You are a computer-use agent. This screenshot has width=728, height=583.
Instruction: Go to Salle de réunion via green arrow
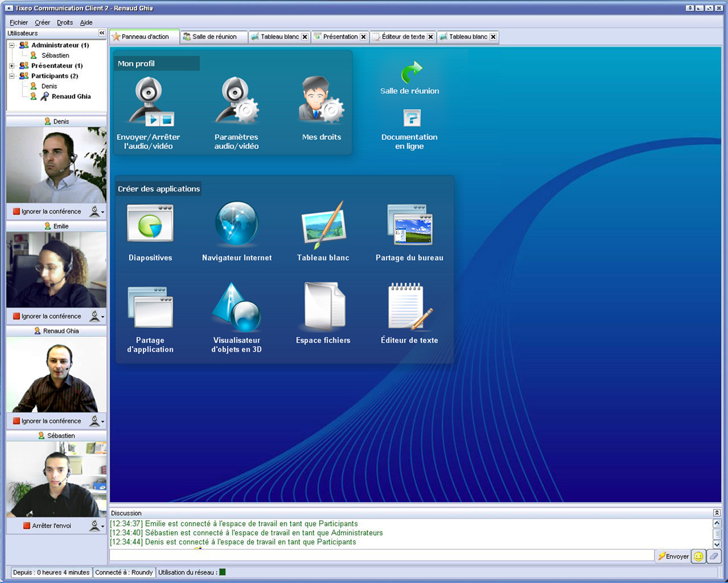pyautogui.click(x=411, y=72)
